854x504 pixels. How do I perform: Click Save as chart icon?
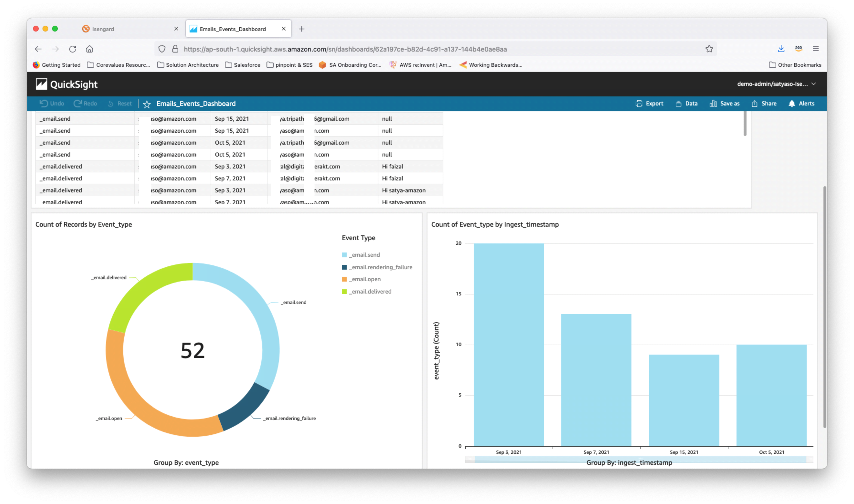(x=713, y=104)
